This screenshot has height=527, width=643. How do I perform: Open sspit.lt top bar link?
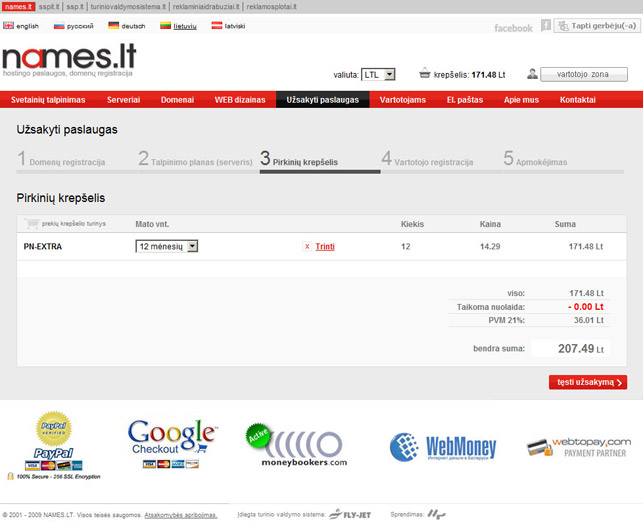pos(49,7)
